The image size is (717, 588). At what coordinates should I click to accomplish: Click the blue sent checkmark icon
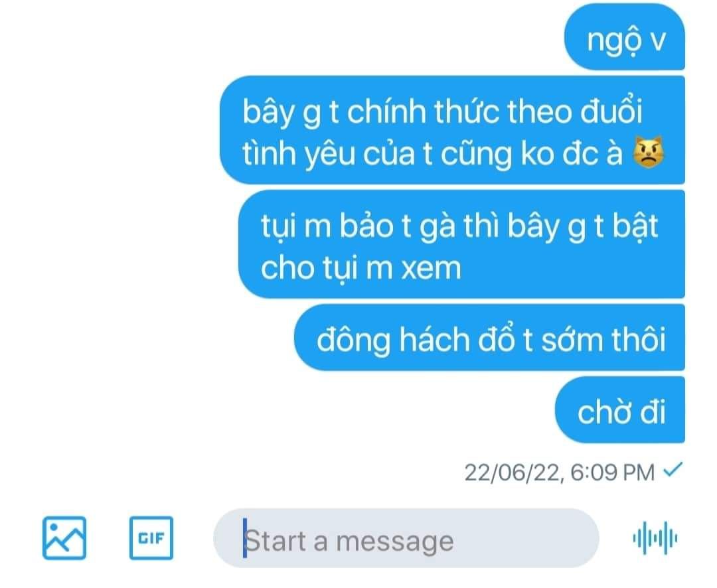tap(673, 469)
